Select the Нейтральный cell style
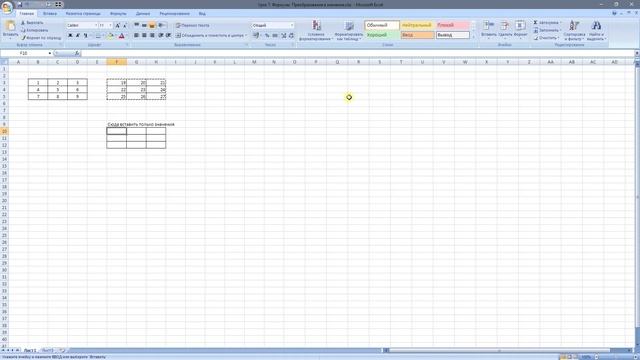 click(417, 25)
